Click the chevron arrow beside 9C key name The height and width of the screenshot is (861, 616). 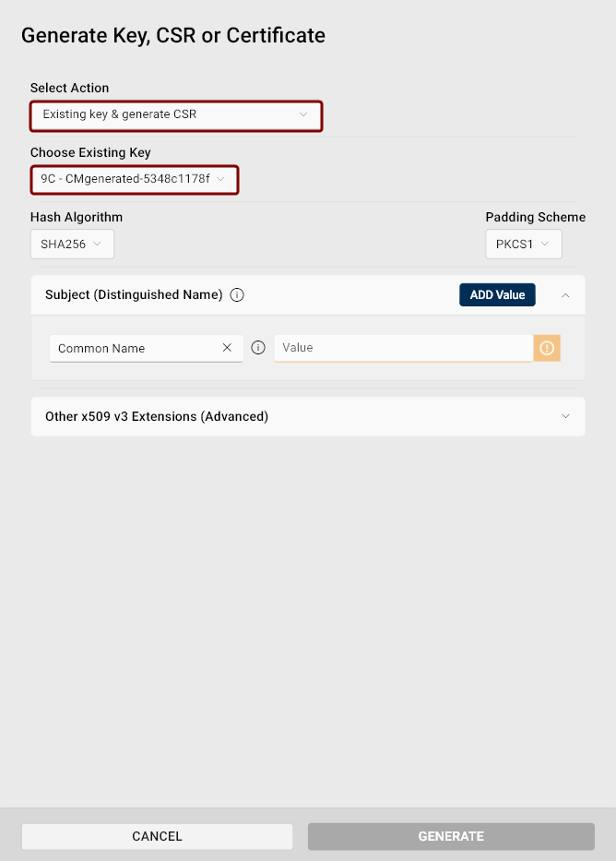pyautogui.click(x=220, y=180)
